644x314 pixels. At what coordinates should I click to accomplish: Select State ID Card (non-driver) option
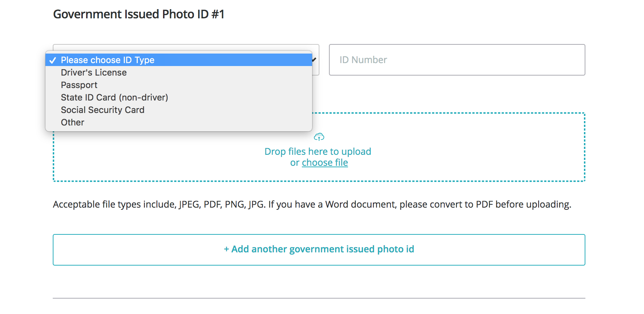pyautogui.click(x=114, y=98)
